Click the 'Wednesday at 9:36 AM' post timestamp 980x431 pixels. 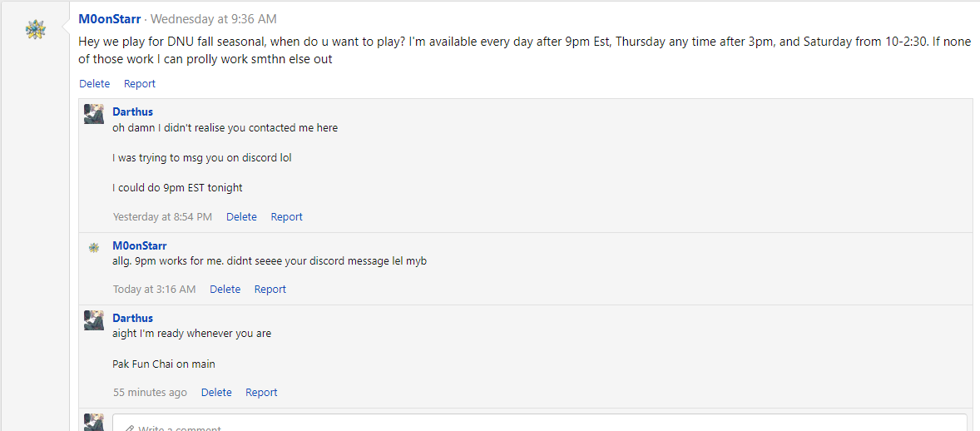point(214,19)
